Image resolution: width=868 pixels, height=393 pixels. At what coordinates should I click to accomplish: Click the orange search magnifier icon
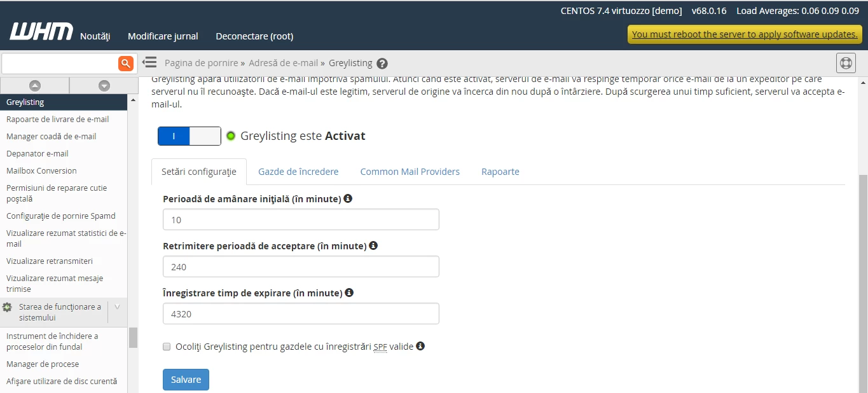tap(125, 63)
